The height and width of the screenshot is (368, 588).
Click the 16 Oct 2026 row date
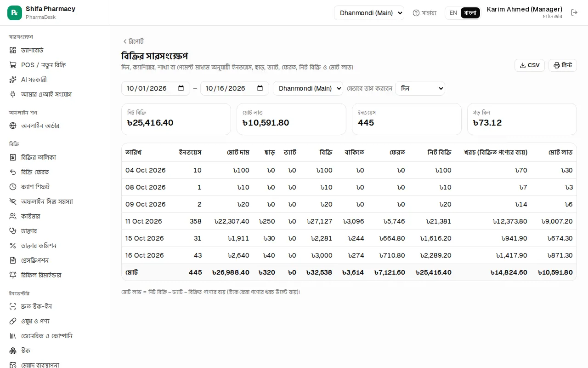click(x=145, y=255)
